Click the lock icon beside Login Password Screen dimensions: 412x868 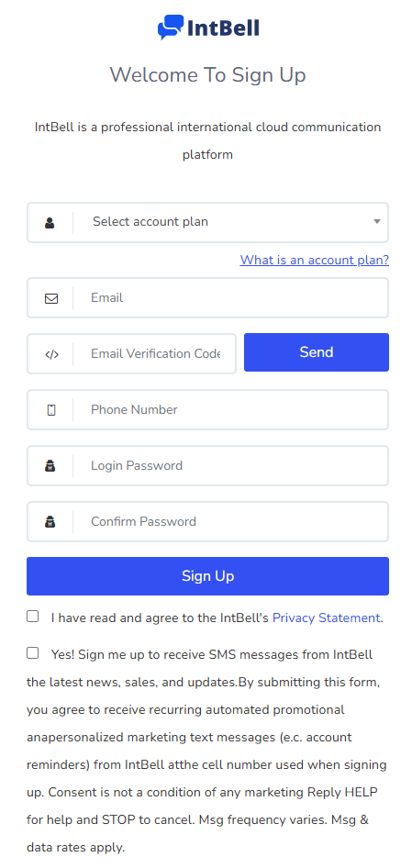click(x=50, y=466)
